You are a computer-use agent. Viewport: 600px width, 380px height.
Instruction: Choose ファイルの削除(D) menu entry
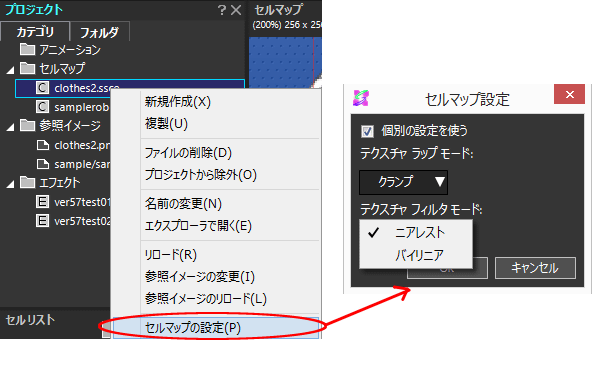tap(216, 153)
